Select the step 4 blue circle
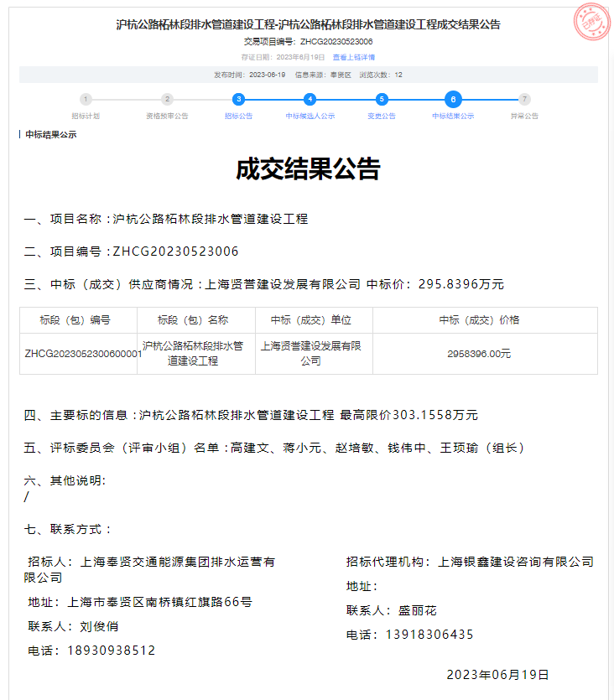The height and width of the screenshot is (700, 614). 310,99
